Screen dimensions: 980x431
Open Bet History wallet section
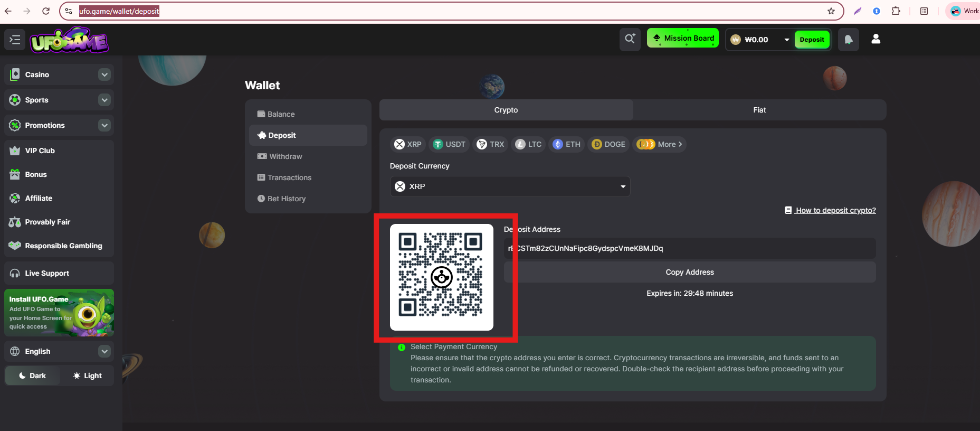click(308, 199)
